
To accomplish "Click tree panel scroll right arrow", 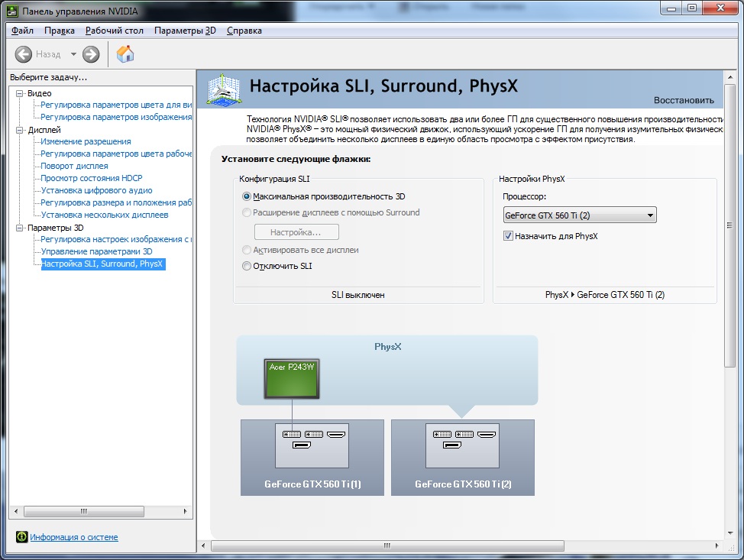I will pos(185,511).
